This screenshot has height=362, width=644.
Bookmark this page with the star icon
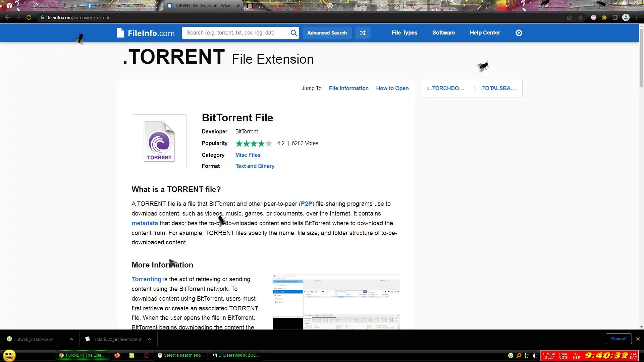pos(580,18)
